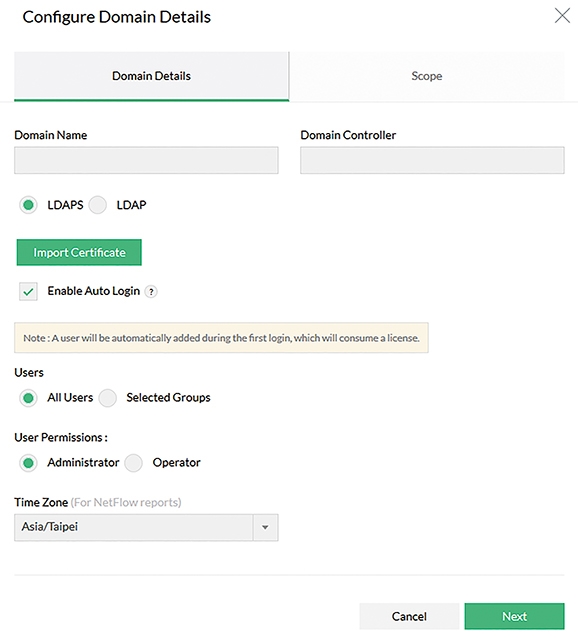Click the Selected Groups label text
578x638 pixels.
tap(168, 398)
